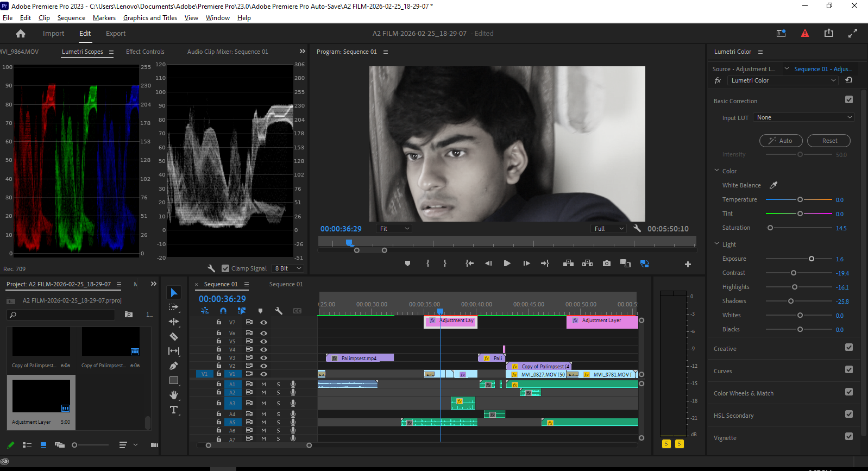Select the Razor tool
Viewport: 868px width, 471px height.
(174, 336)
